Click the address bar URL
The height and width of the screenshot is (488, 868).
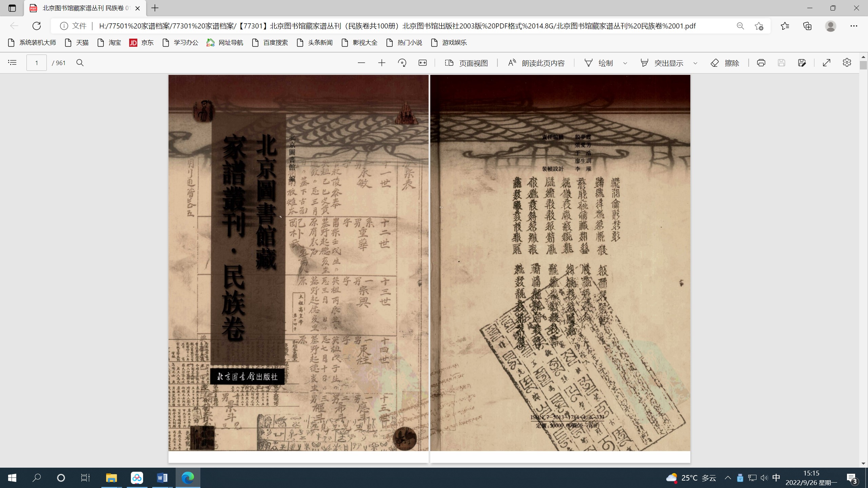point(397,26)
